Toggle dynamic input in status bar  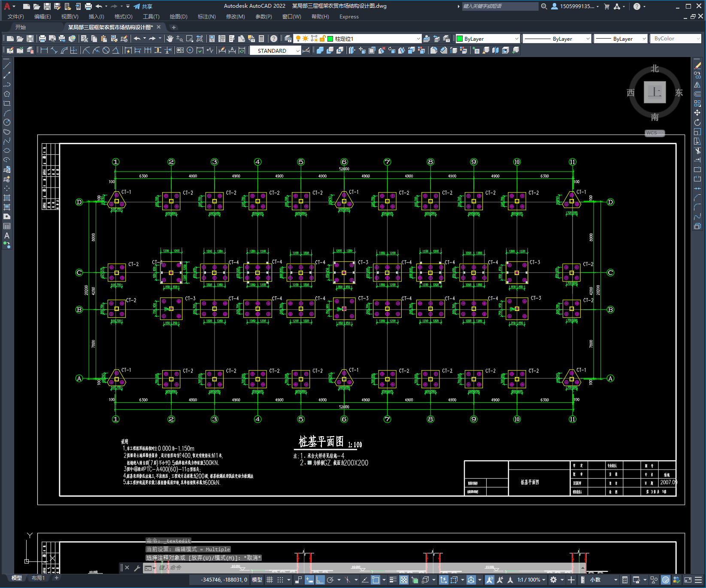(x=309, y=580)
